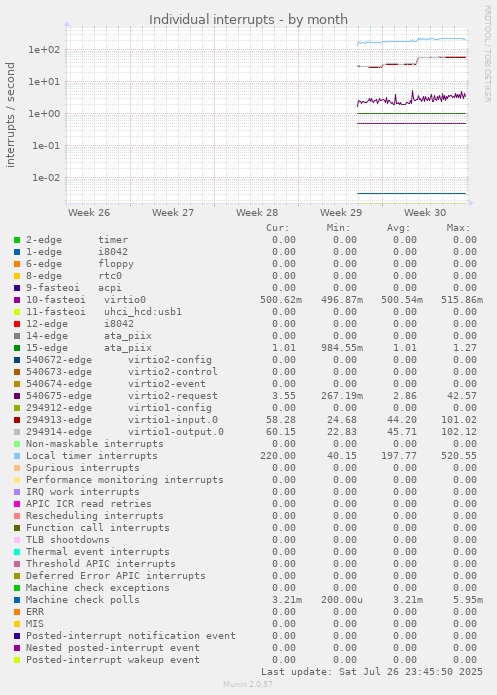The width and height of the screenshot is (497, 695).
Task: Click the 1e+02 y-axis label
Action: coord(44,50)
